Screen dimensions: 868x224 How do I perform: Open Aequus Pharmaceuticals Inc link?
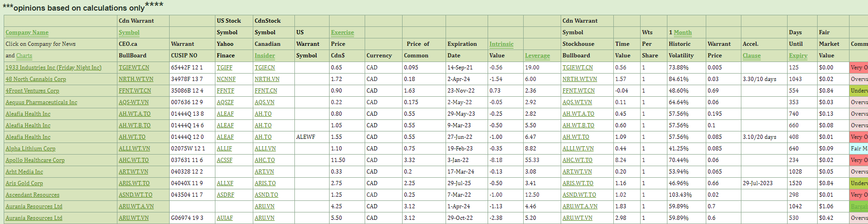pos(41,102)
